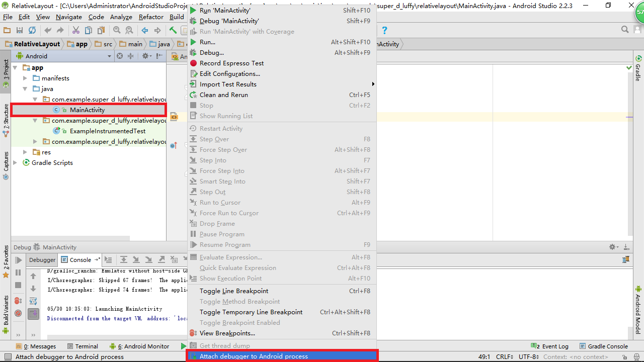Toggle Mute Breakpoints icon in Debug sidebar
The height and width of the screenshot is (362, 644).
pyautogui.click(x=18, y=313)
